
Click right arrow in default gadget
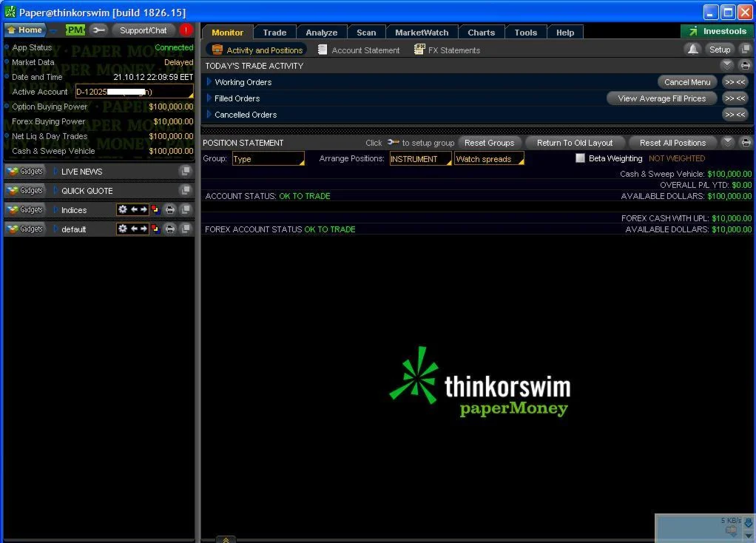point(144,229)
